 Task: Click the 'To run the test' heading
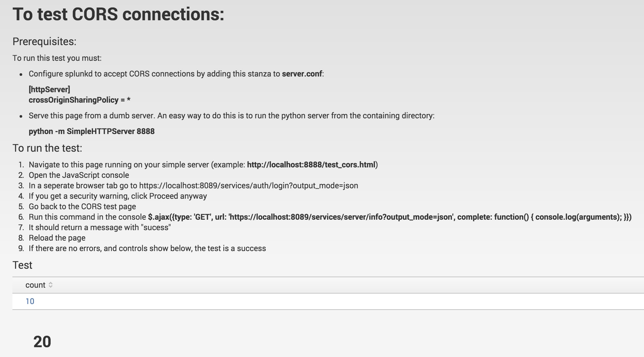click(47, 148)
